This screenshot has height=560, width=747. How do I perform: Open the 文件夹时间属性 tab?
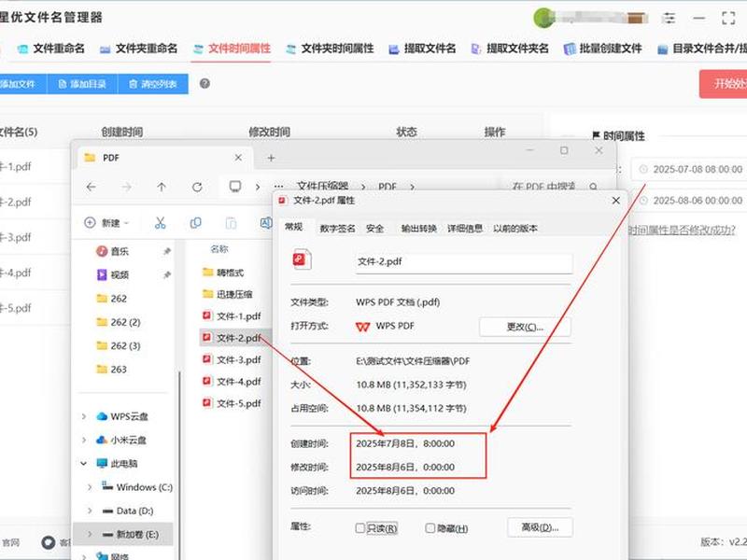coord(330,49)
